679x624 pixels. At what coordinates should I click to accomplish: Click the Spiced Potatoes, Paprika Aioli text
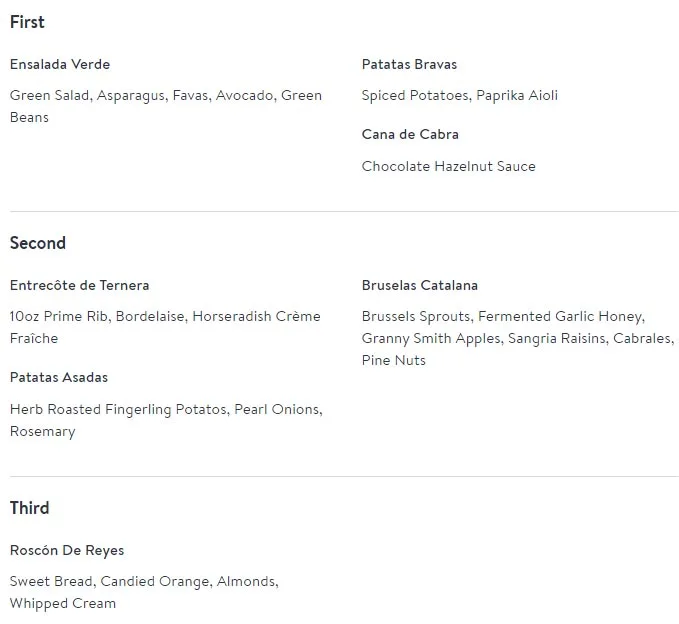(x=459, y=96)
